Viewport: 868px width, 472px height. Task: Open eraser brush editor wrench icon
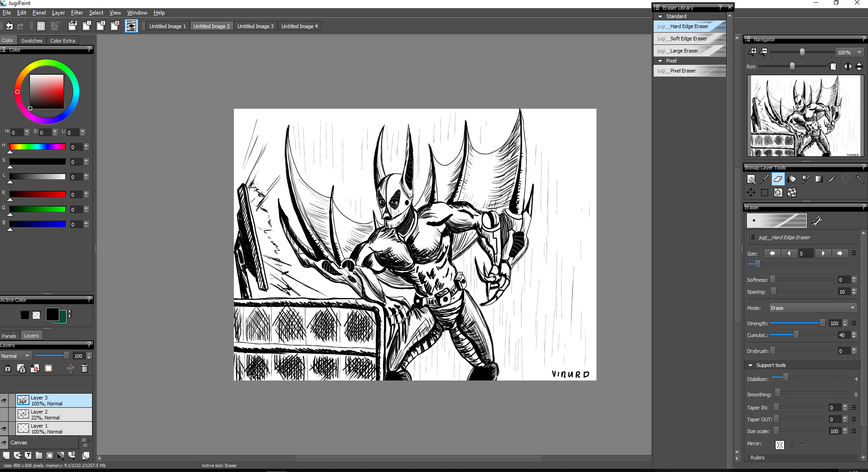pyautogui.click(x=817, y=221)
